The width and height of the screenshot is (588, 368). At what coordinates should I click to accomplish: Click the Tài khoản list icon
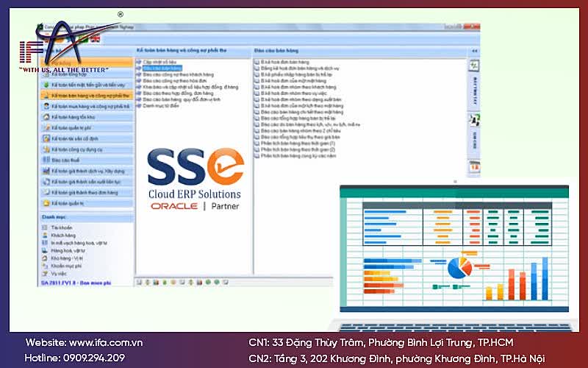(45, 228)
